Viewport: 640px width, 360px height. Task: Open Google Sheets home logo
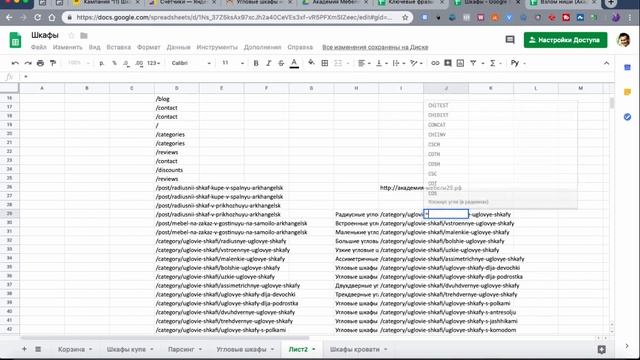tap(15, 40)
